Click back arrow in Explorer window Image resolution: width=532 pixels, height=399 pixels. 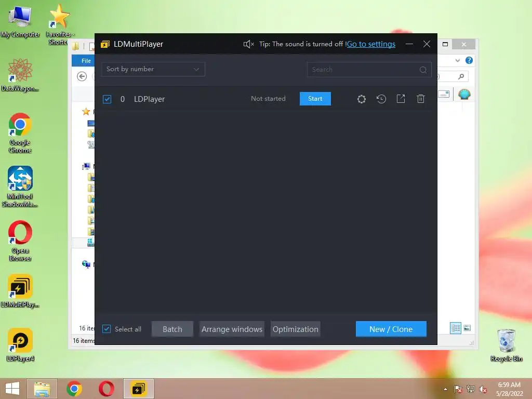click(x=82, y=76)
